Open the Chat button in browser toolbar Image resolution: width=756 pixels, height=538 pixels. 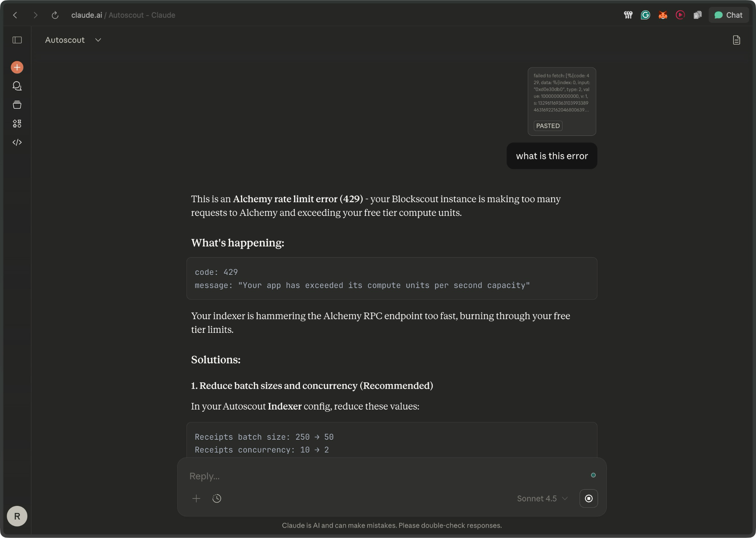click(728, 15)
